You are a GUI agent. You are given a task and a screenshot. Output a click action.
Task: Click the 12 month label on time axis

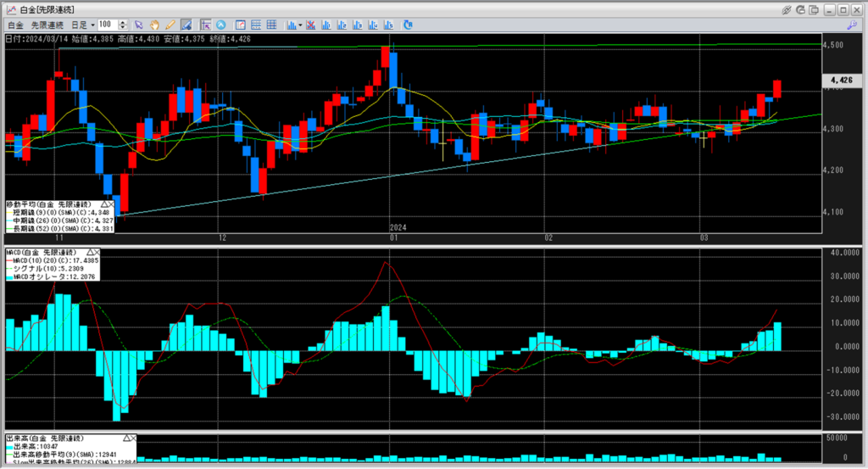pos(223,238)
